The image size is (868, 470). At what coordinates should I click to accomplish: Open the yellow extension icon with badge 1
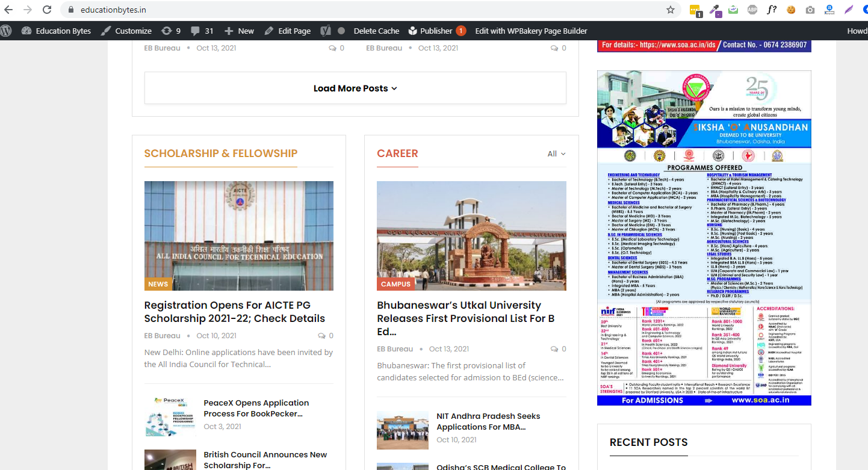pyautogui.click(x=695, y=10)
